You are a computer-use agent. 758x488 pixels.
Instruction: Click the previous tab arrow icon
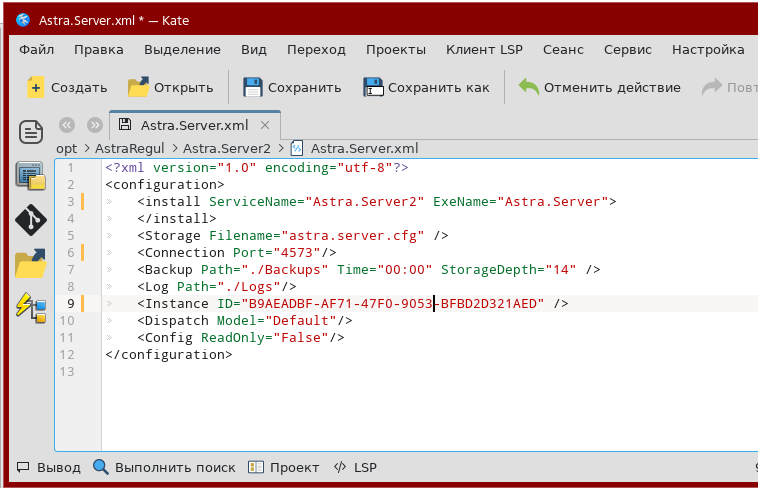[x=67, y=125]
